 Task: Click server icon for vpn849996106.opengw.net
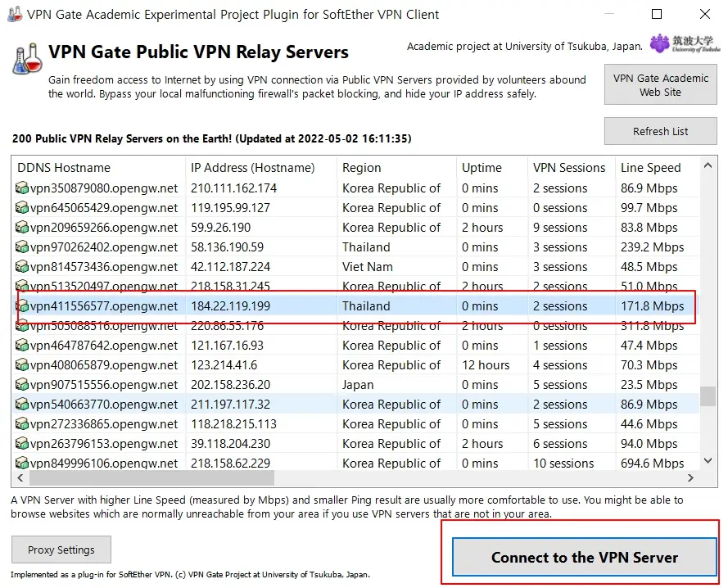point(22,463)
